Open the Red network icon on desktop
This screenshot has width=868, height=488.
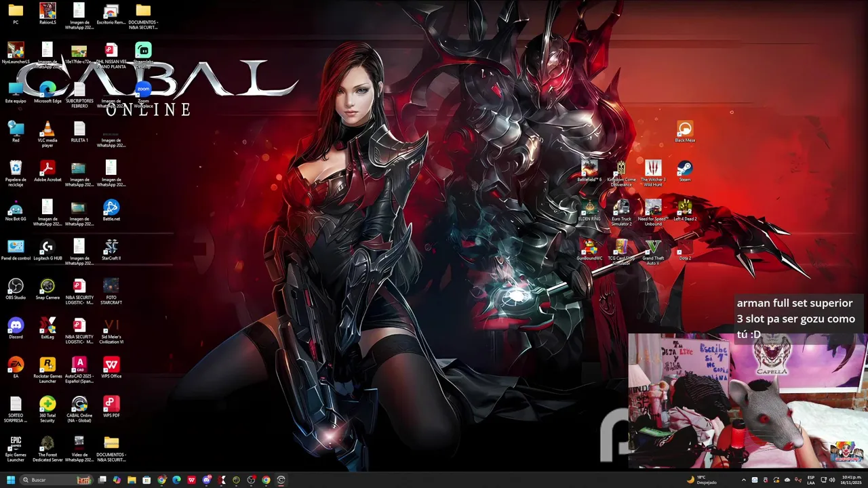tap(16, 131)
